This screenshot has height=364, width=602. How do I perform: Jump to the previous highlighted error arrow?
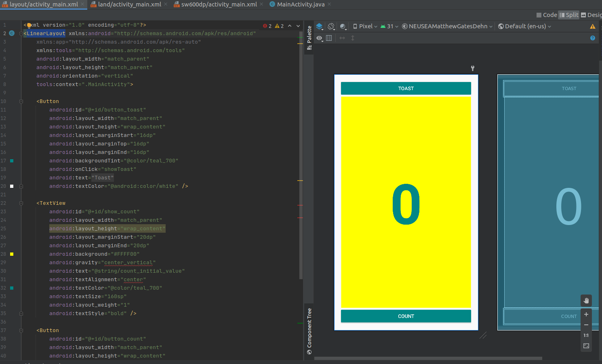point(290,26)
